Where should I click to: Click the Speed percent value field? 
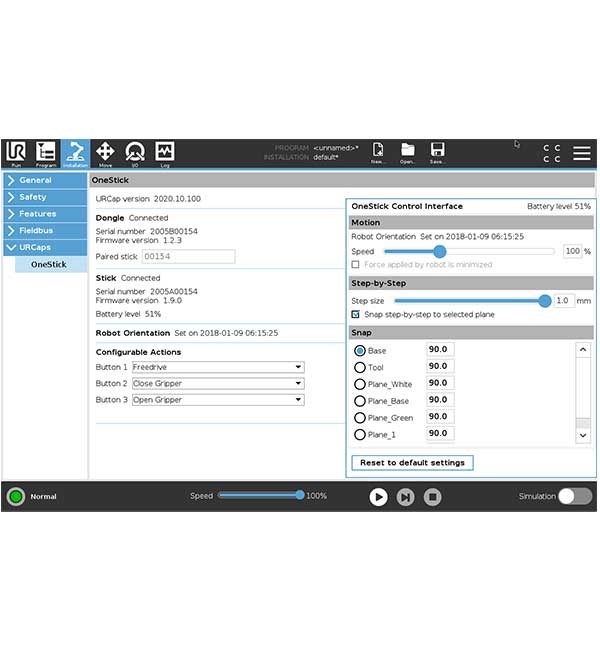point(573,251)
